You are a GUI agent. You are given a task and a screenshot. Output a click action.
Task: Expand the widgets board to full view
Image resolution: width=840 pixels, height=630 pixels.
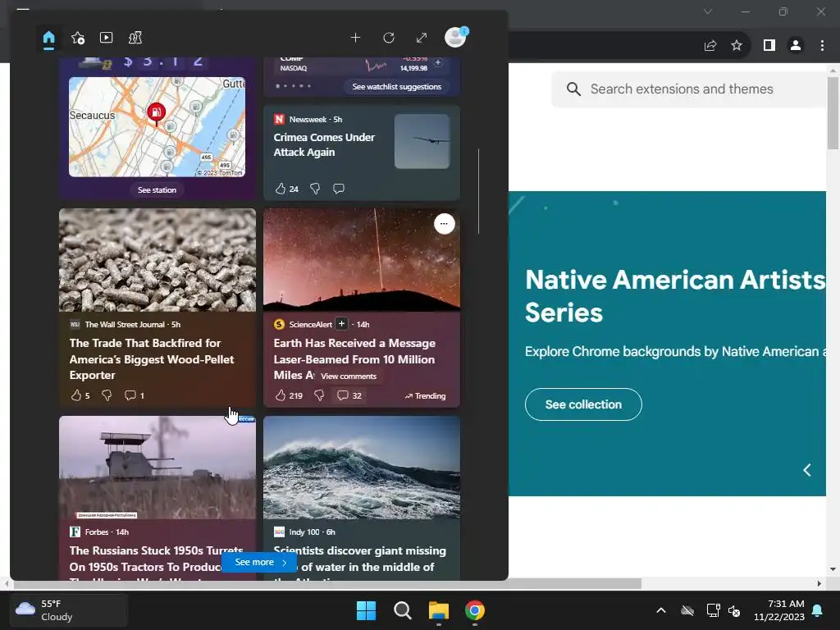[x=422, y=38]
